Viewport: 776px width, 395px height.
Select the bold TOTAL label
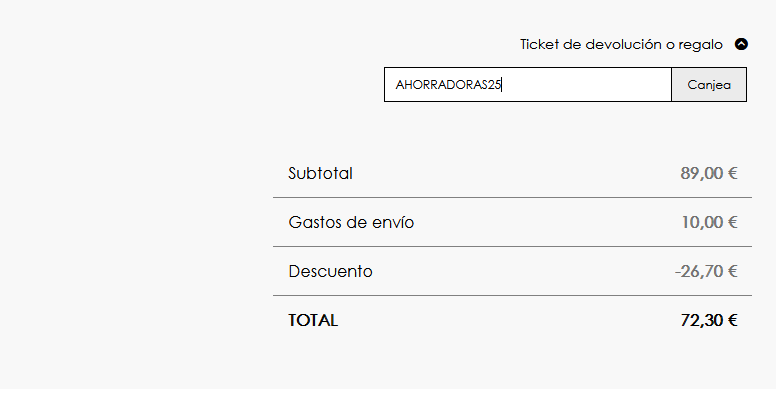tap(313, 320)
